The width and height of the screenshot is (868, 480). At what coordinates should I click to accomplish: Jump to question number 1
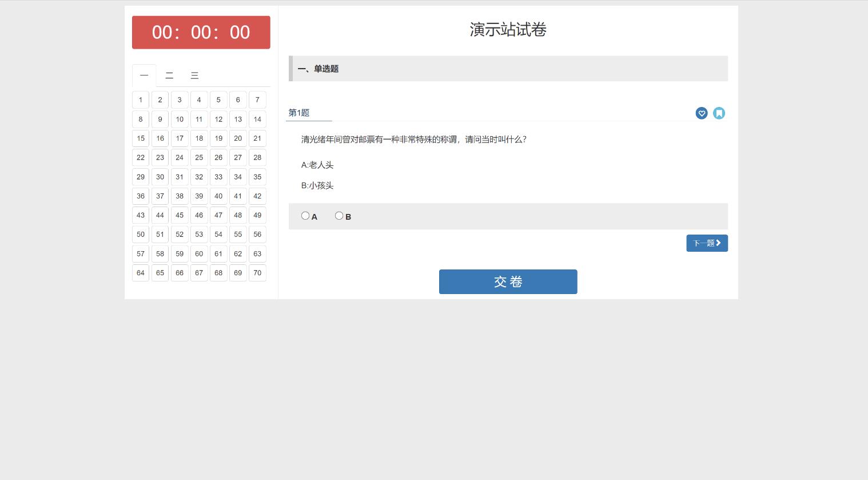[141, 100]
